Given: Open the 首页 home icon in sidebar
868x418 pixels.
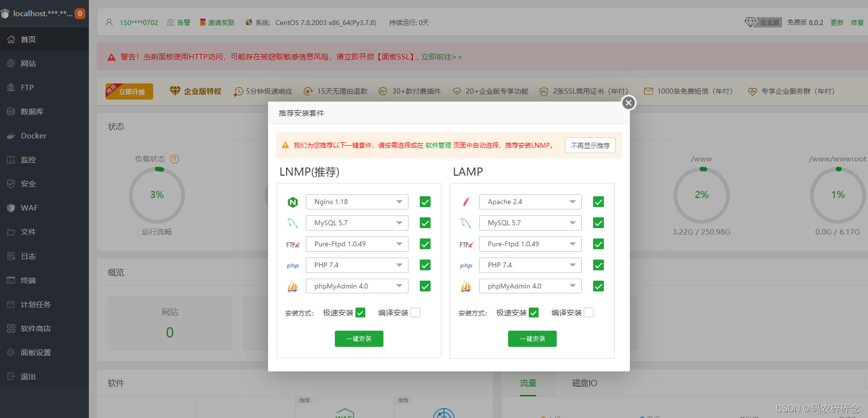Looking at the screenshot, I should click(x=11, y=39).
